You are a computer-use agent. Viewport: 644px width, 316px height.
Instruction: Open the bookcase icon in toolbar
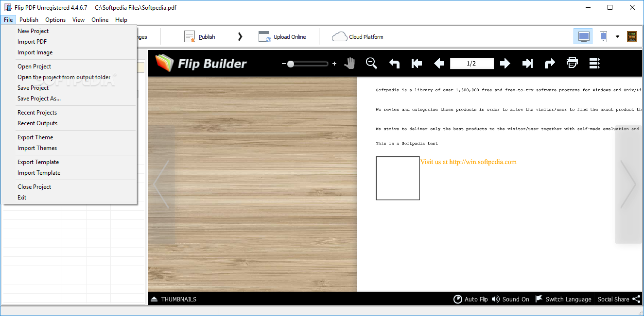[x=632, y=36]
